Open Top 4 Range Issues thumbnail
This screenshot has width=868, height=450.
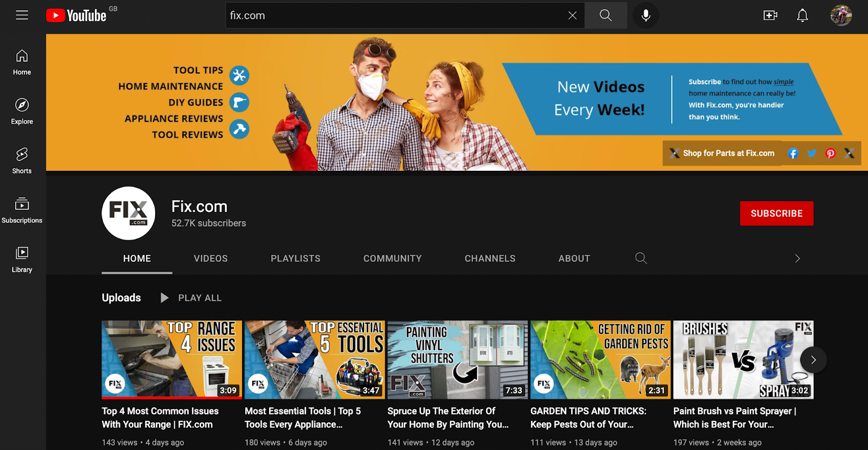172,359
